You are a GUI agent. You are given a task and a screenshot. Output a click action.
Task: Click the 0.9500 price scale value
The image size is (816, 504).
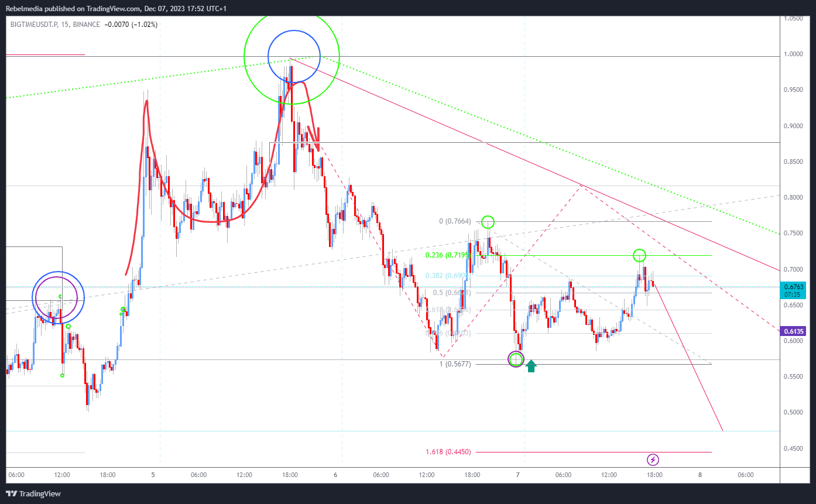click(793, 90)
